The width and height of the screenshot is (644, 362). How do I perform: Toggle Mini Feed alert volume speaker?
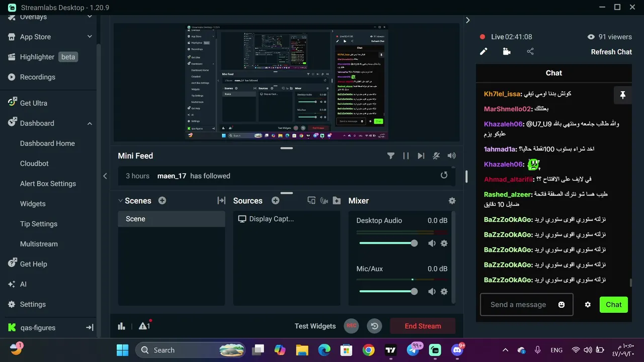coord(452,156)
